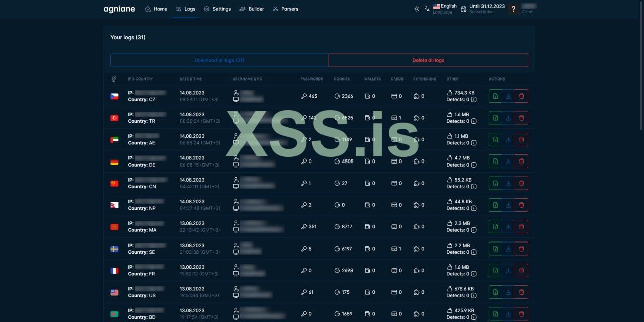
Task: Download the TR log
Action: pos(508,118)
